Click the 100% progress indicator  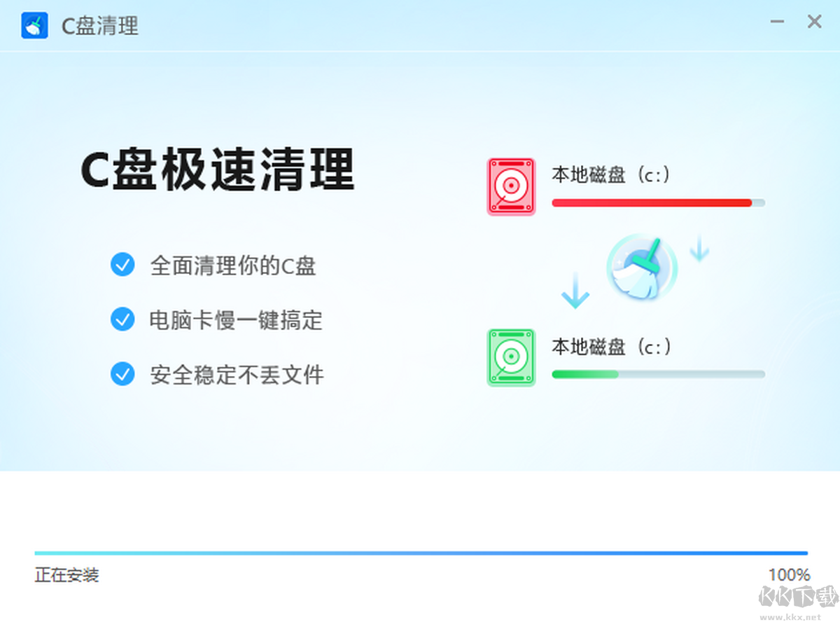pos(790,574)
